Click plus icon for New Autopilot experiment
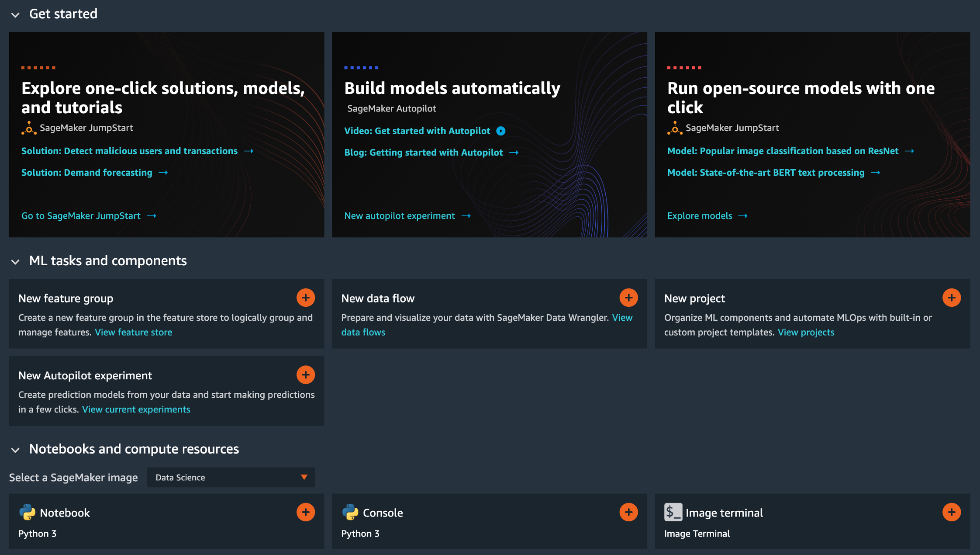 pos(306,375)
